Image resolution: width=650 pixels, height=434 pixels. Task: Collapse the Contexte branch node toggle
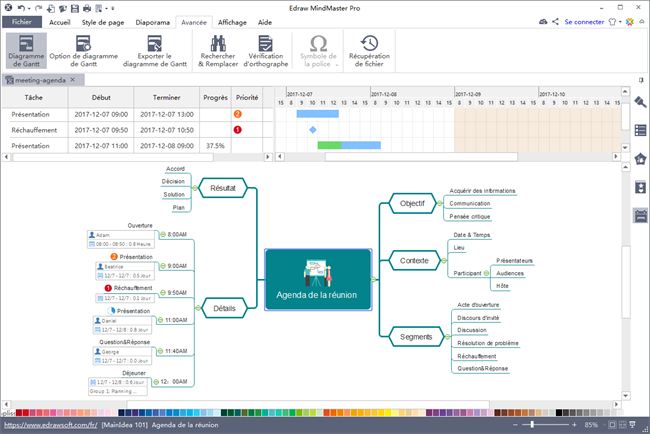(x=444, y=261)
